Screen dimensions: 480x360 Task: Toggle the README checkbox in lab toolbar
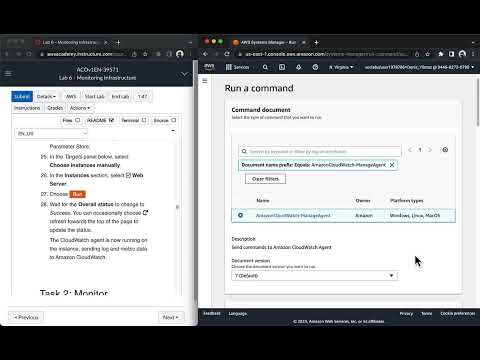[111, 120]
